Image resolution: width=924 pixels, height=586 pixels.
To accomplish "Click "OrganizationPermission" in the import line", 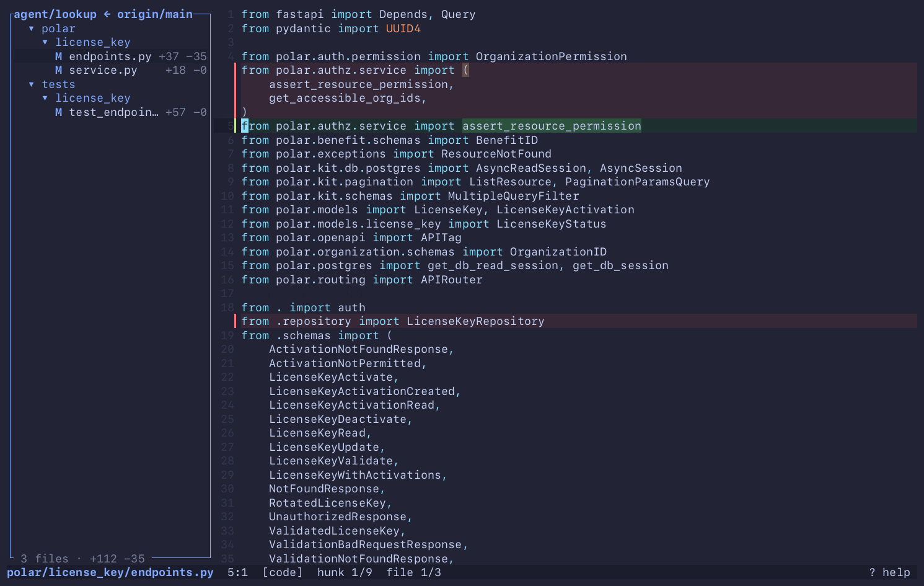I will [552, 56].
